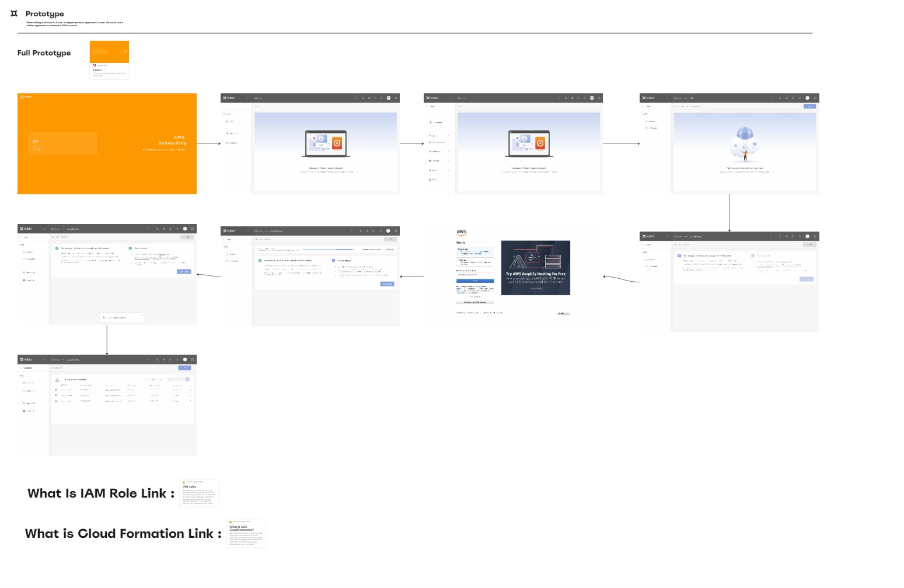Click the laptop illustration in second frame

(x=326, y=143)
